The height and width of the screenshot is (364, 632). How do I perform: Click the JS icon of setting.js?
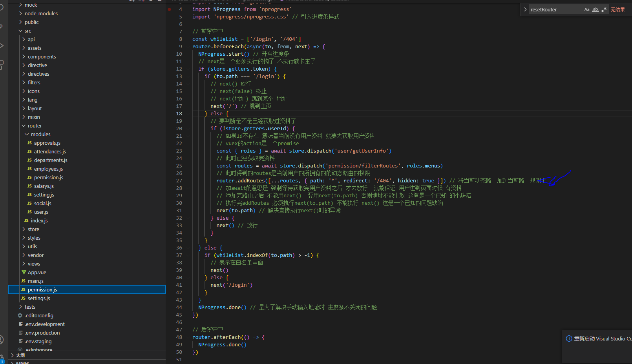pos(29,195)
